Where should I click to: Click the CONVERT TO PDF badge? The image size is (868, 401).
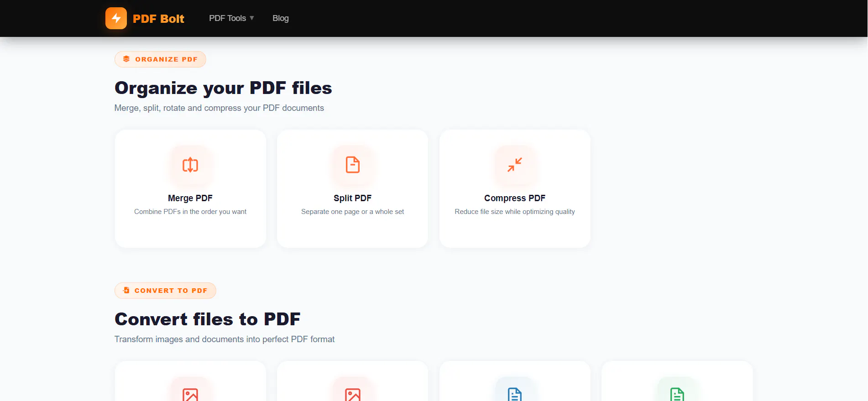pos(165,291)
